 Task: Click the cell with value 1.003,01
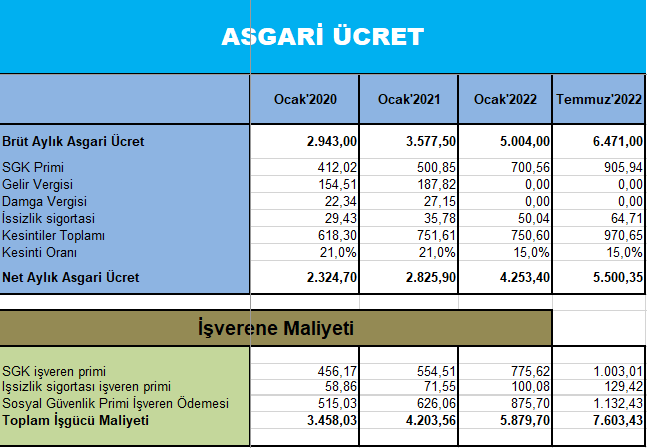[x=599, y=371]
